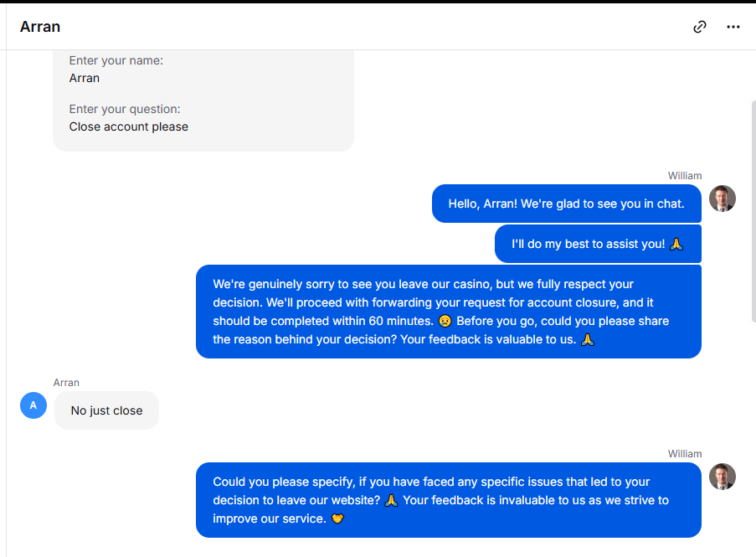Screen dimensions: 756x557
Task: Click William's avatar beside the greeting message
Action: coord(723,199)
